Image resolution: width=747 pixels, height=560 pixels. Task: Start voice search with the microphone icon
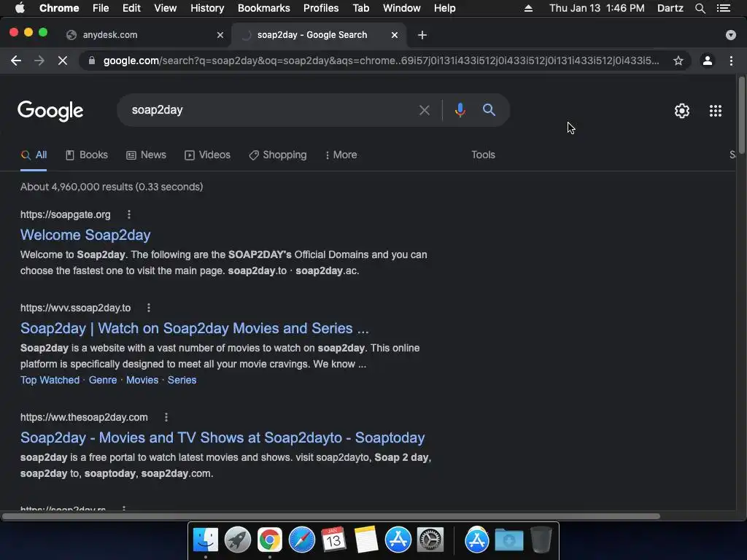(460, 110)
